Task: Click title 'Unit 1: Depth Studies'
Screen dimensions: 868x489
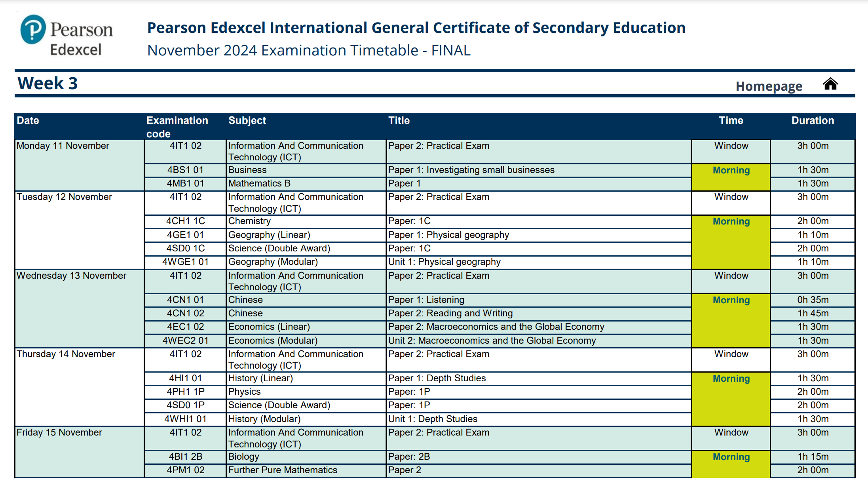Action: (x=433, y=419)
